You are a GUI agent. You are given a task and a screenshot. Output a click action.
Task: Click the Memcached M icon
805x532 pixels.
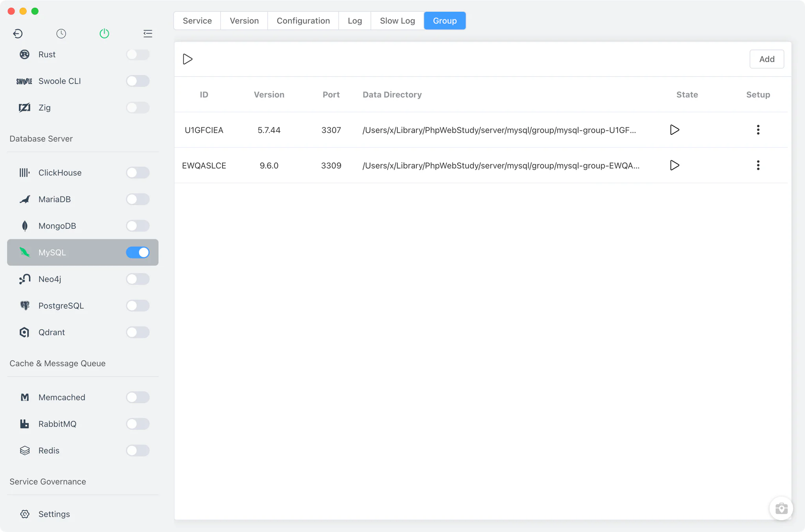click(x=25, y=397)
